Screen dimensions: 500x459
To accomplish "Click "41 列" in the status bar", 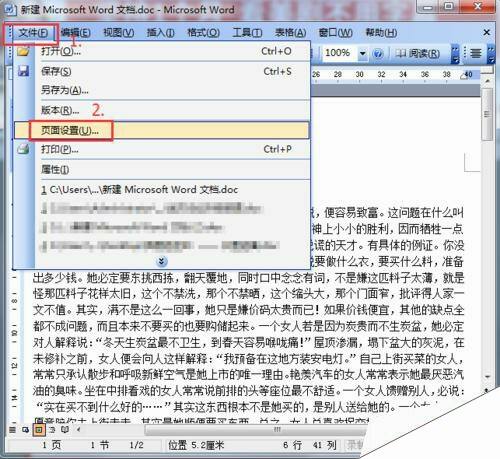I will pos(324,445).
